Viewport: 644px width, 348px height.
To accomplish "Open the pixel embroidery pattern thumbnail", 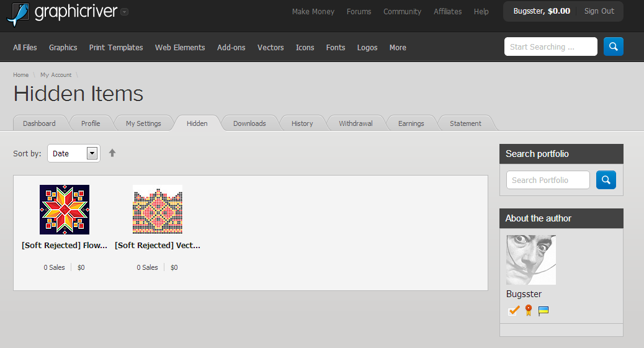I will click(158, 210).
